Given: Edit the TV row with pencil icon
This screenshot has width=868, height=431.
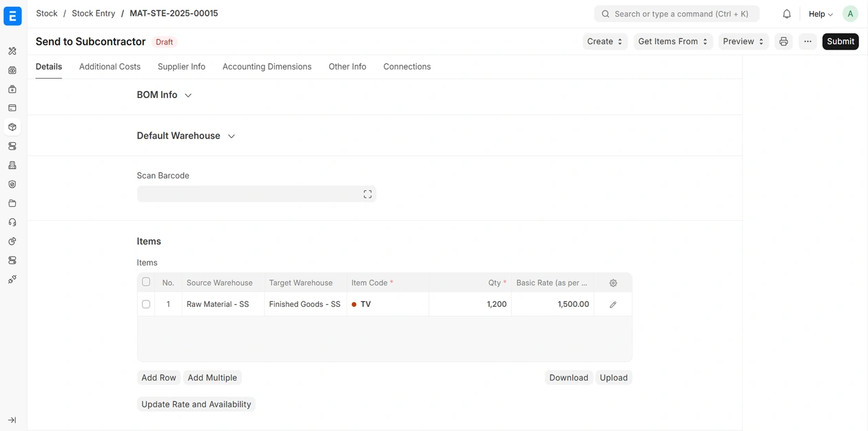Looking at the screenshot, I should [x=613, y=304].
